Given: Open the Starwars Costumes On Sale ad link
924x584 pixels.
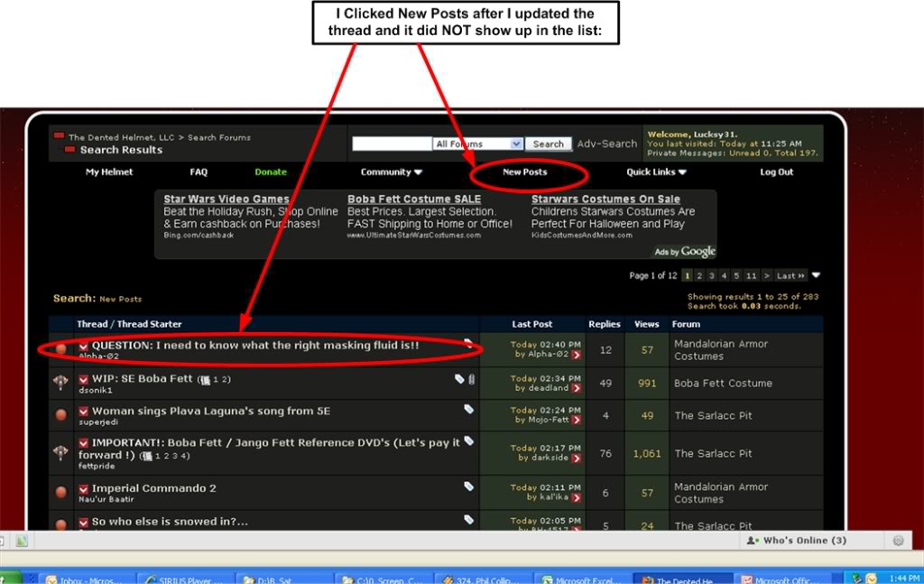Looking at the screenshot, I should coord(605,199).
